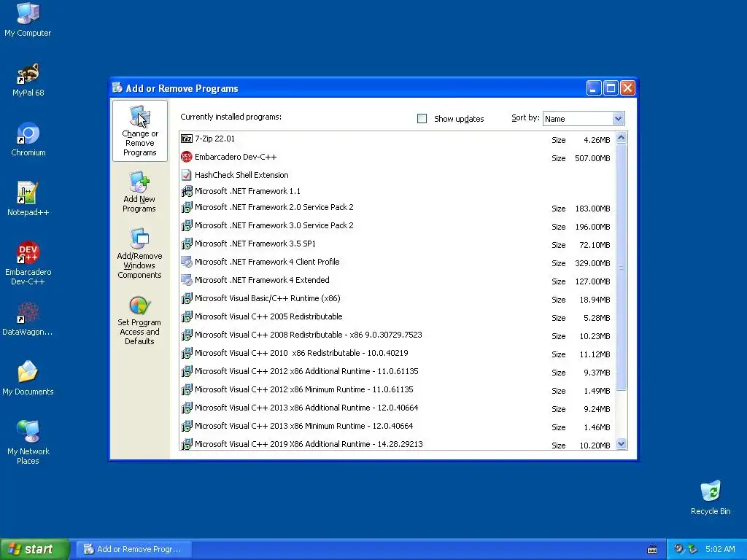
Task: Select Visual C++ 2013 x86 Minimum Runtime
Action: (398, 426)
